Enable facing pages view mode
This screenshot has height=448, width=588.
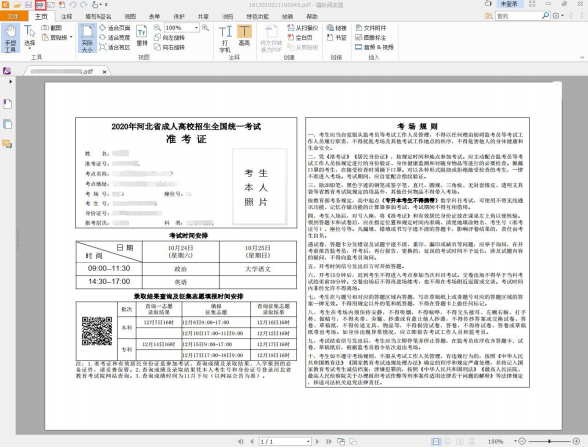[459, 442]
